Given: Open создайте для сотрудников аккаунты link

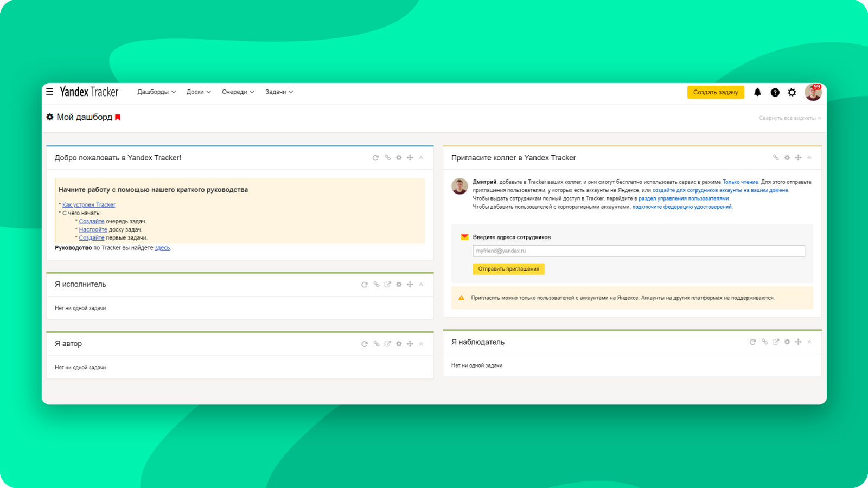Looking at the screenshot, I should (x=720, y=190).
